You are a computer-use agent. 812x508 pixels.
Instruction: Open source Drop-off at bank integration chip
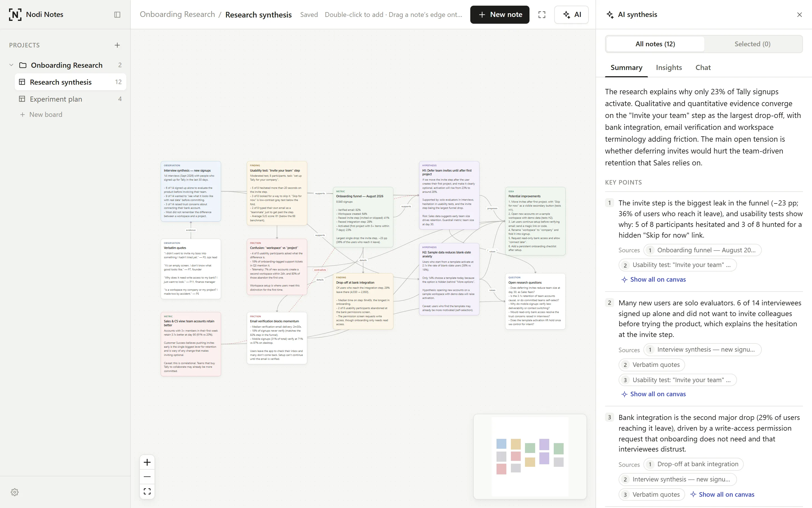[x=693, y=464]
